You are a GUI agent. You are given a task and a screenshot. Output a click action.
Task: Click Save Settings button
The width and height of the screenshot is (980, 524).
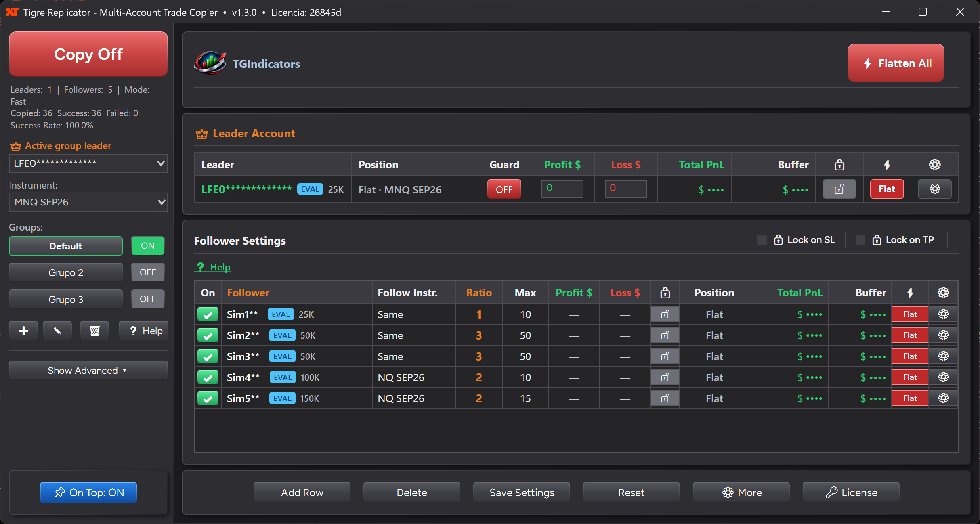(x=522, y=493)
